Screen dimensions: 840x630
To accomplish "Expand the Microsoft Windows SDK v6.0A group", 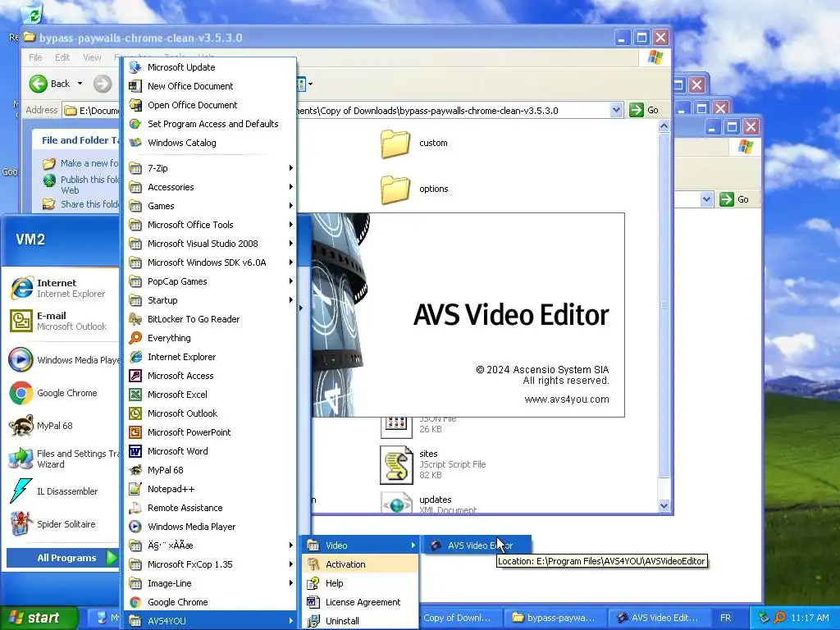I will point(211,262).
